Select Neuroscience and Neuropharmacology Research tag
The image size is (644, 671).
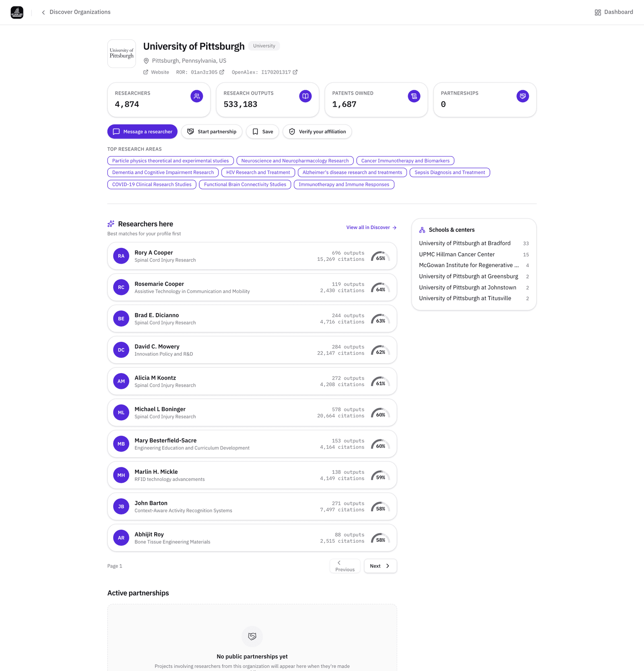295,161
